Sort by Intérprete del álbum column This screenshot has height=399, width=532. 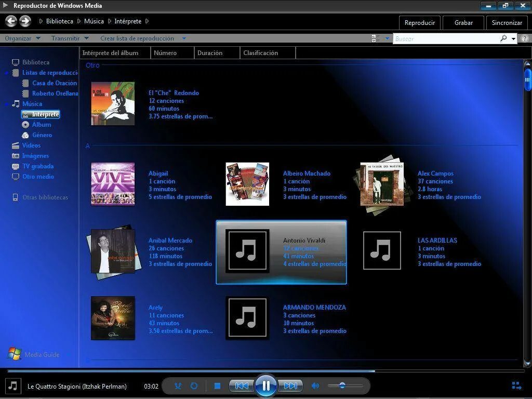pos(115,53)
